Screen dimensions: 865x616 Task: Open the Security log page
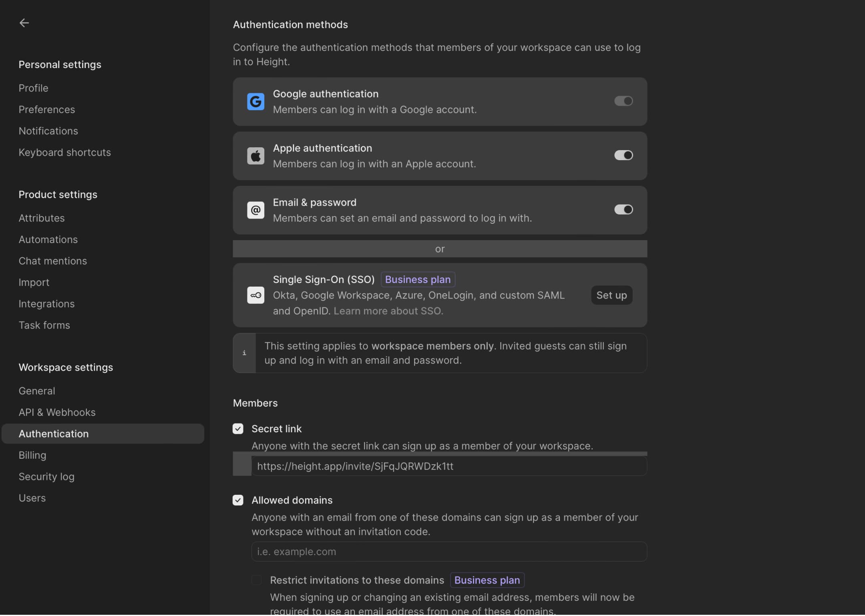pyautogui.click(x=46, y=477)
